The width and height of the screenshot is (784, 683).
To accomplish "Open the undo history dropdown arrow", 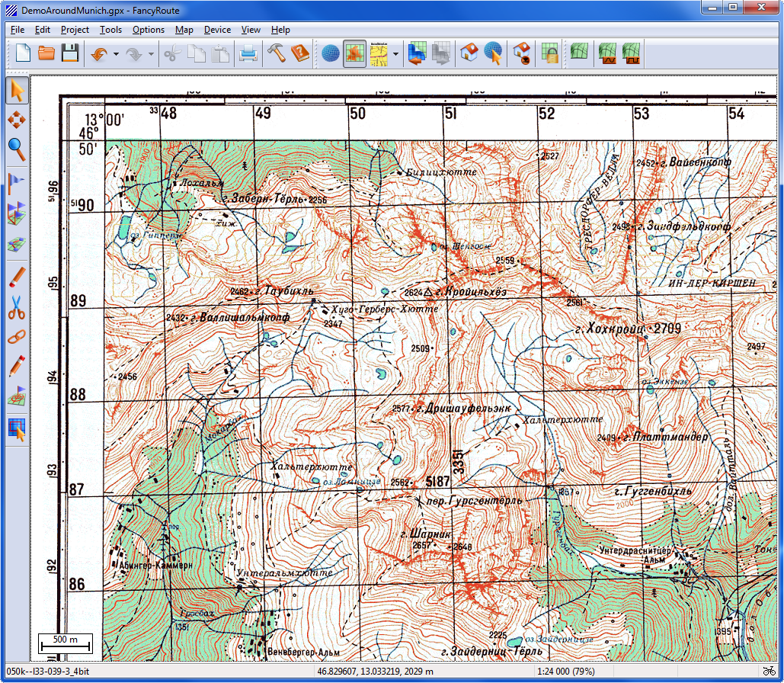I will (x=116, y=53).
